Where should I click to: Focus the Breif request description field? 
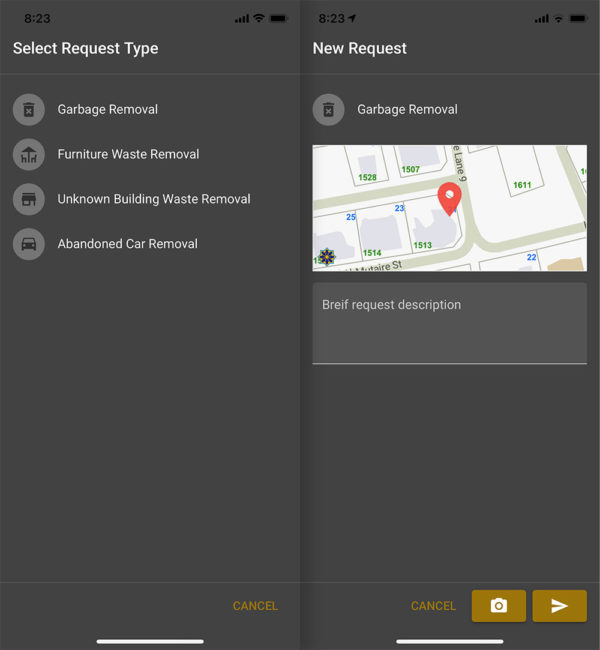click(x=449, y=323)
